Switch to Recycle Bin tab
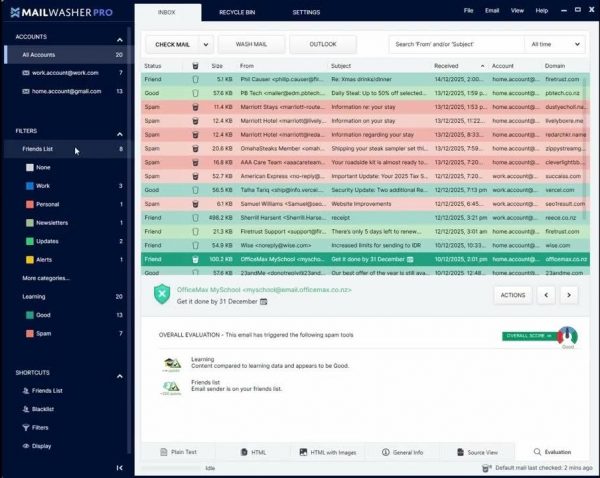The image size is (600, 478). 237,12
